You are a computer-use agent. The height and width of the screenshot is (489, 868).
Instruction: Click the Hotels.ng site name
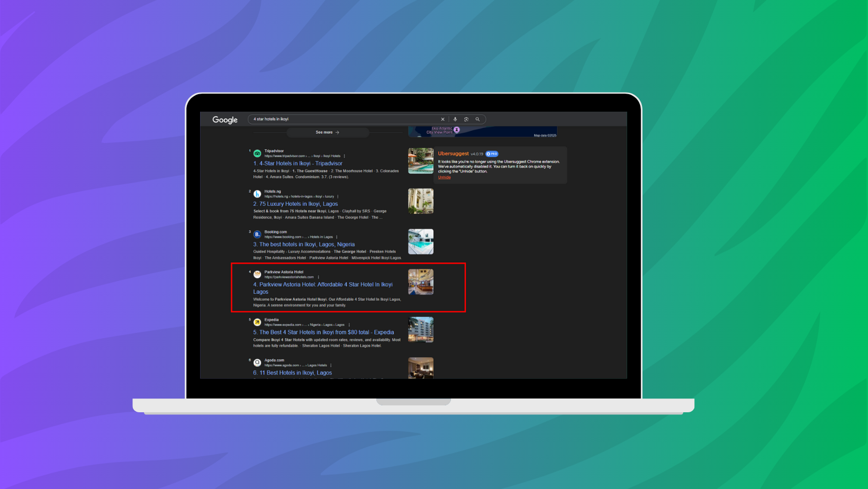273,192
